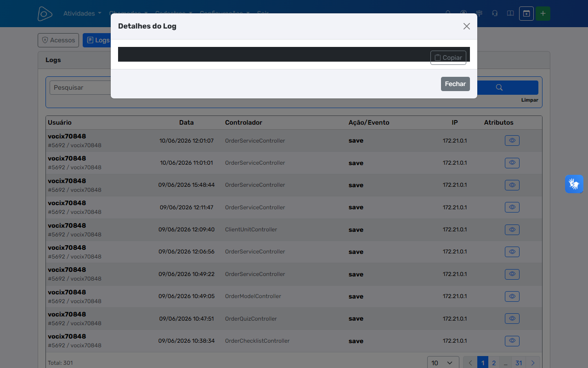Click the blue magnifier search button
The image size is (588, 368).
coord(499,87)
